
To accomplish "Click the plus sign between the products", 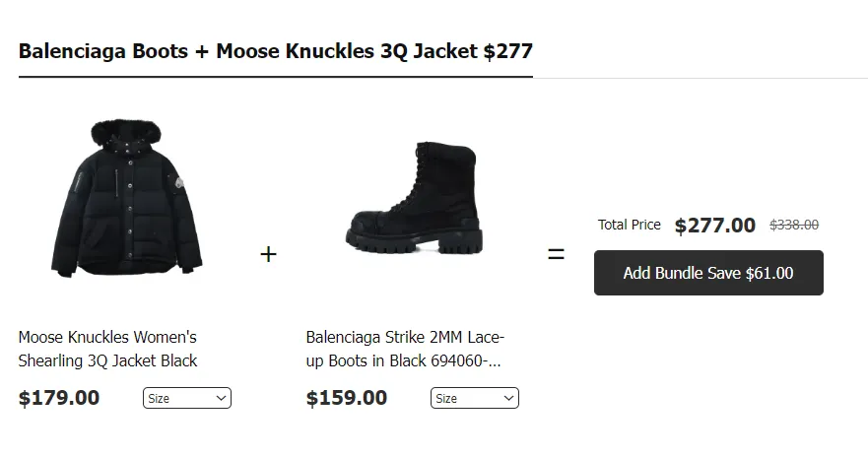I will coord(268,254).
